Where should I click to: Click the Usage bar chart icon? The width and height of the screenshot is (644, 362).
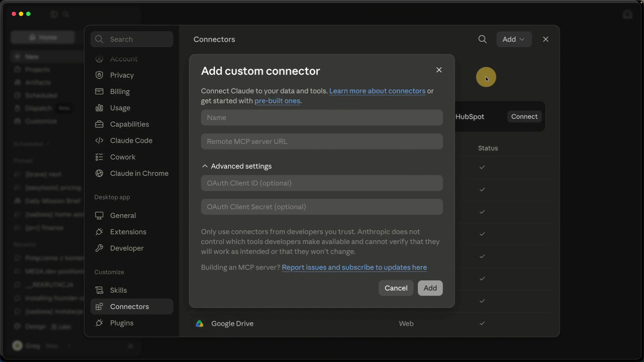click(x=99, y=108)
